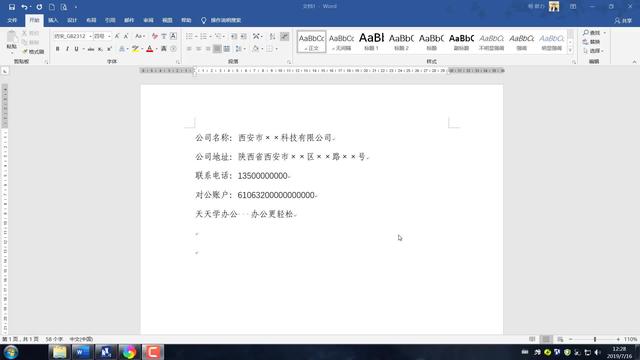Save the document from quick access toolbar
This screenshot has height=360, width=640.
(x=12, y=7)
